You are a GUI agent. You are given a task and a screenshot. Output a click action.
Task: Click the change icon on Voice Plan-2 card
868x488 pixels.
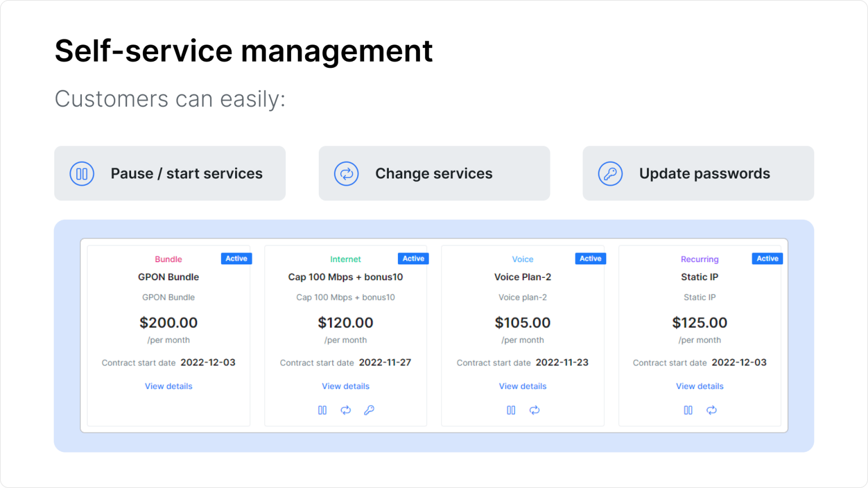pos(535,410)
